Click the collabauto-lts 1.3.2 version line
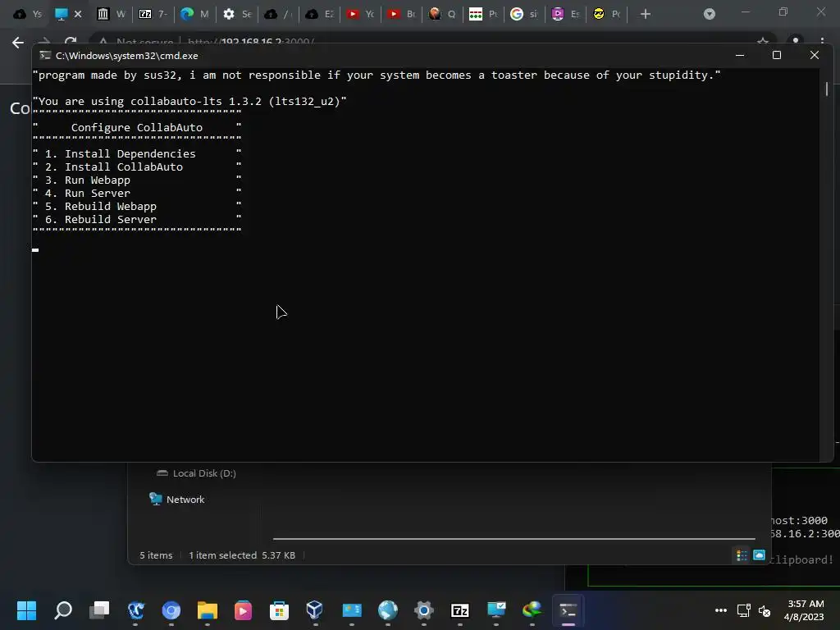Screen dimensions: 840x630 189,101
